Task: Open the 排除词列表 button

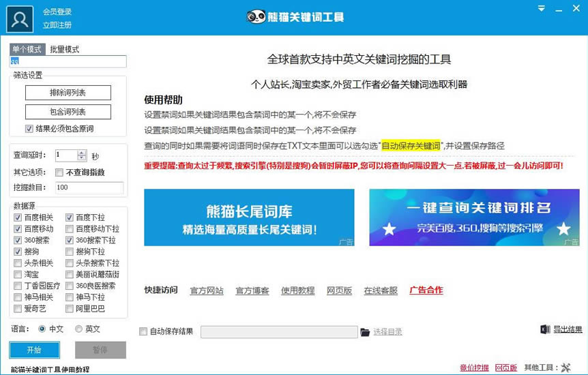Action: coord(68,93)
